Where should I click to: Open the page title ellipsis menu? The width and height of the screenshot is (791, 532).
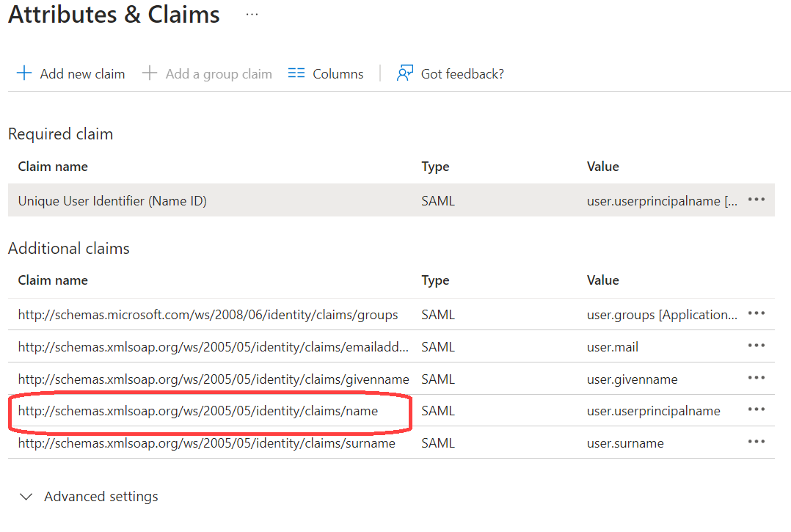pyautogui.click(x=252, y=15)
